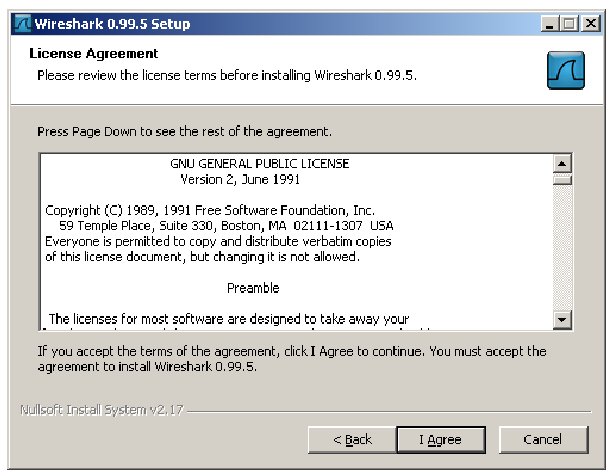Click the I Agree button

pyautogui.click(x=441, y=440)
